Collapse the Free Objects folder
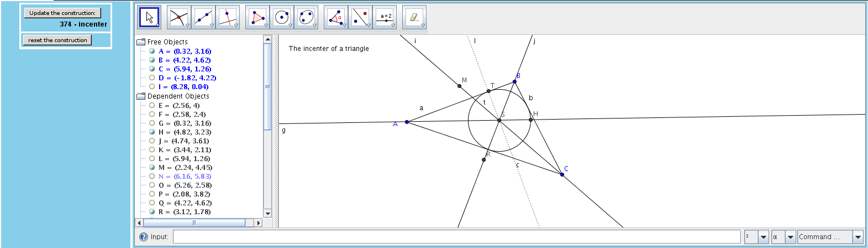This screenshot has width=868, height=248. (141, 42)
